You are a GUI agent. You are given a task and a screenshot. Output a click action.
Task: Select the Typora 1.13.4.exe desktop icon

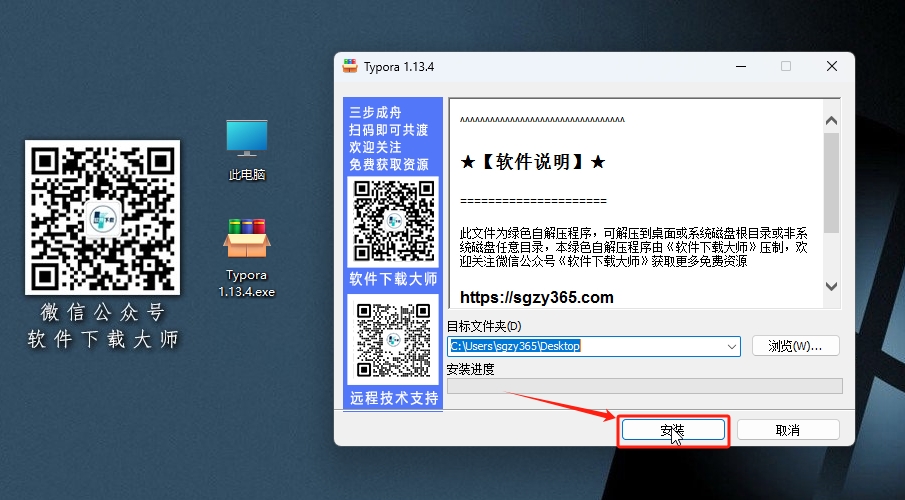[x=246, y=258]
